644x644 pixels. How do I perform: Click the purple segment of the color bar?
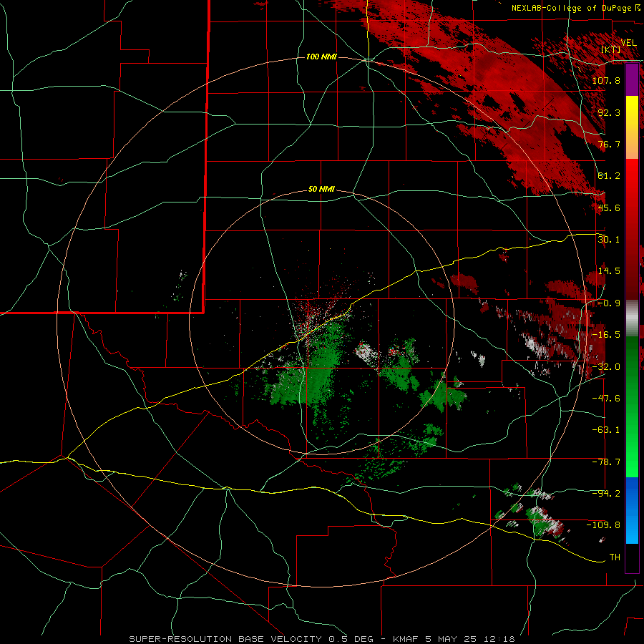click(x=632, y=80)
